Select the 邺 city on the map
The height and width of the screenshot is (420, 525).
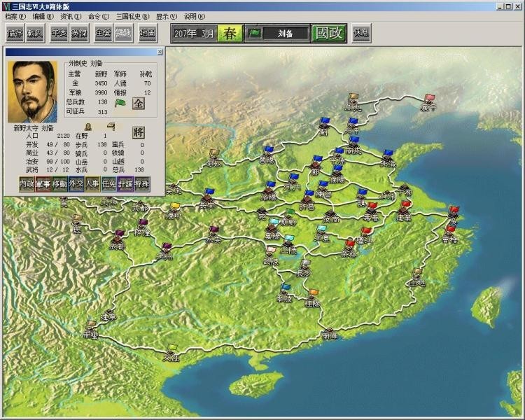pos(315,166)
